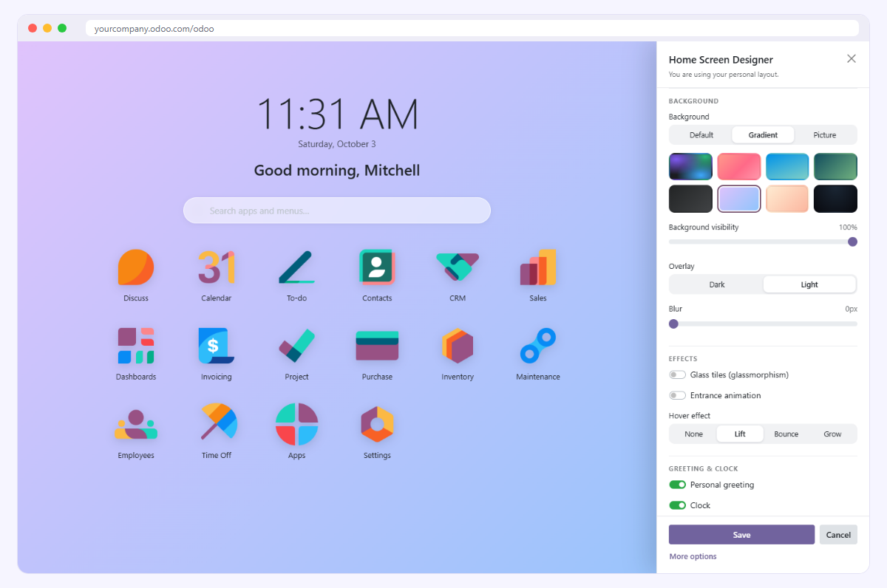Click the Good morning, Mitchell greeting

coord(337,171)
